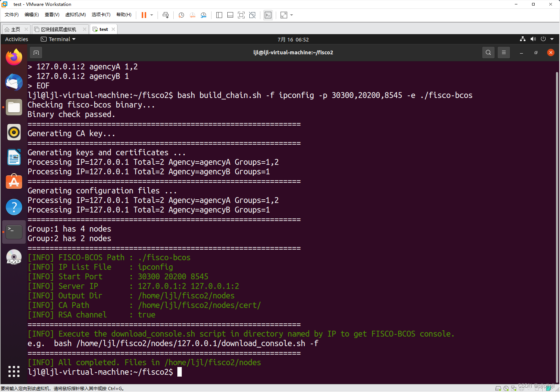Revert to the previous snapshot
This screenshot has width=560, height=392.
point(192,15)
